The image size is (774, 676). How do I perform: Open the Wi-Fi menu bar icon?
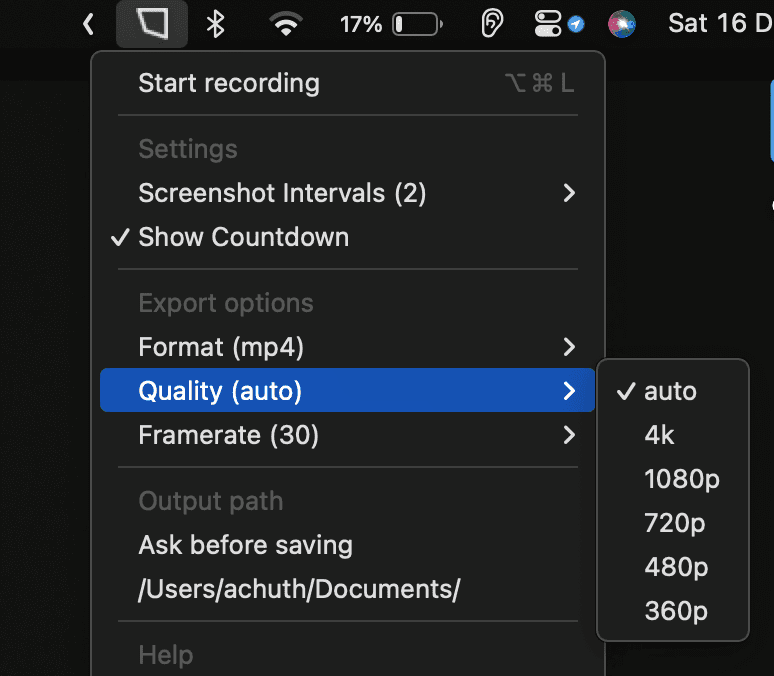click(x=286, y=24)
